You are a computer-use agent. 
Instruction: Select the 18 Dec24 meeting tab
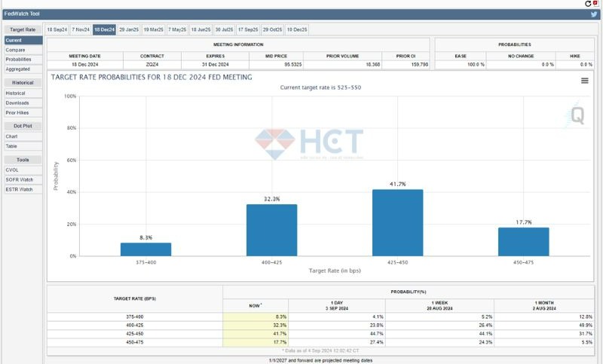pos(104,29)
